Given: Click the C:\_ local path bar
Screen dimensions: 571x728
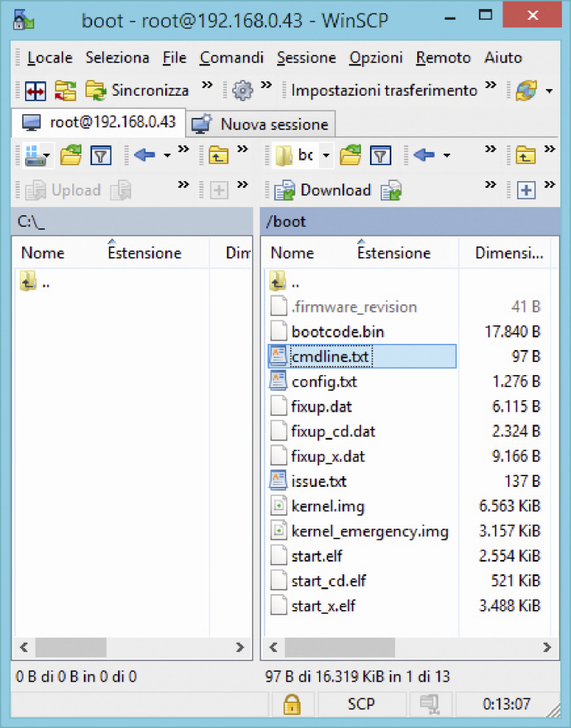Looking at the screenshot, I should click(132, 221).
